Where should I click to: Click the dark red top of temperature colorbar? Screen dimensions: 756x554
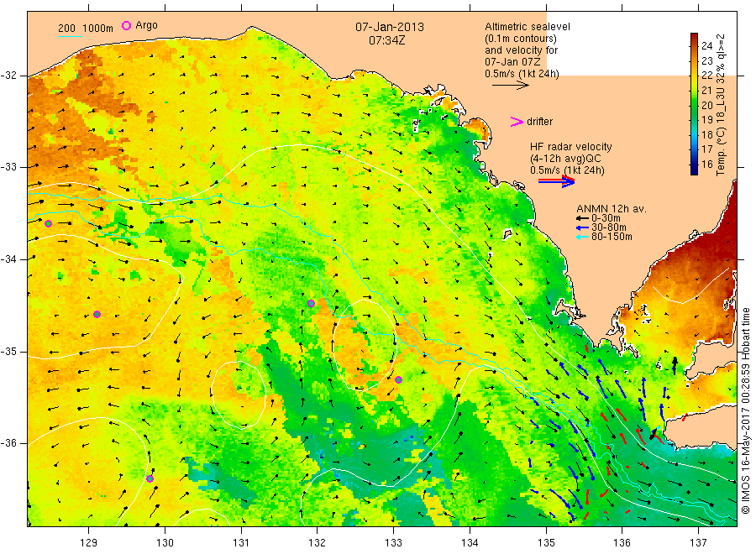(694, 37)
